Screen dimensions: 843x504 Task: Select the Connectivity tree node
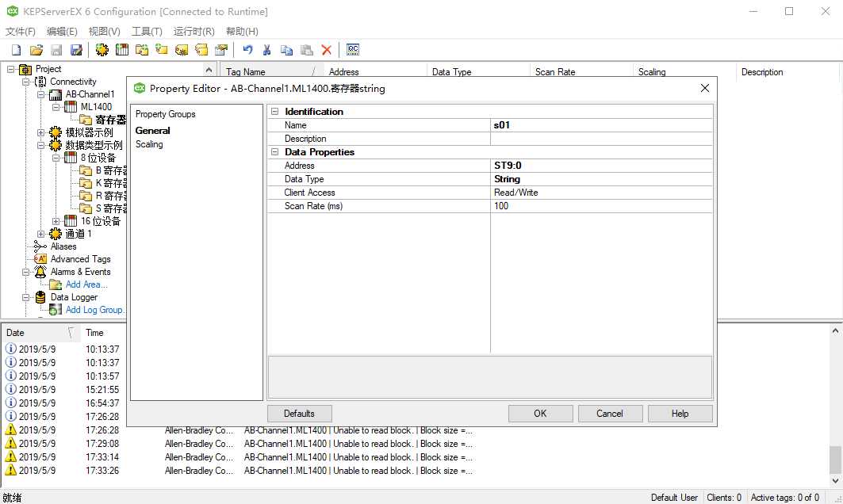pos(73,82)
